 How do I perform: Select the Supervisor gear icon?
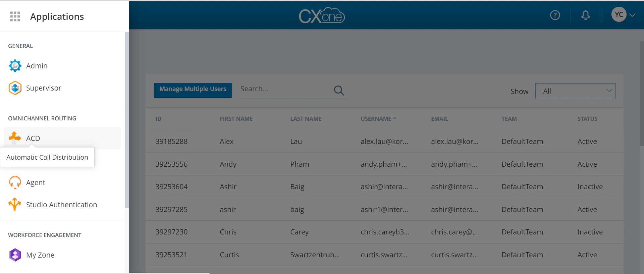pyautogui.click(x=15, y=88)
